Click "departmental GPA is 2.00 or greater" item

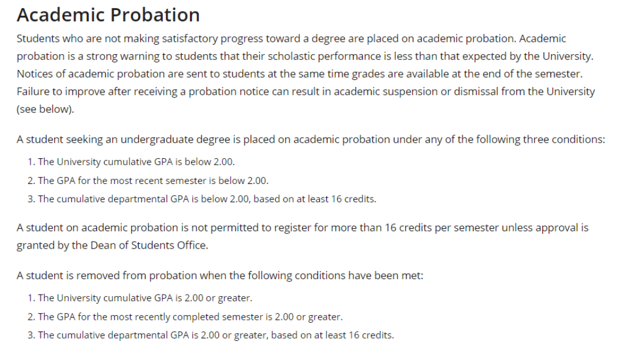[x=216, y=335]
